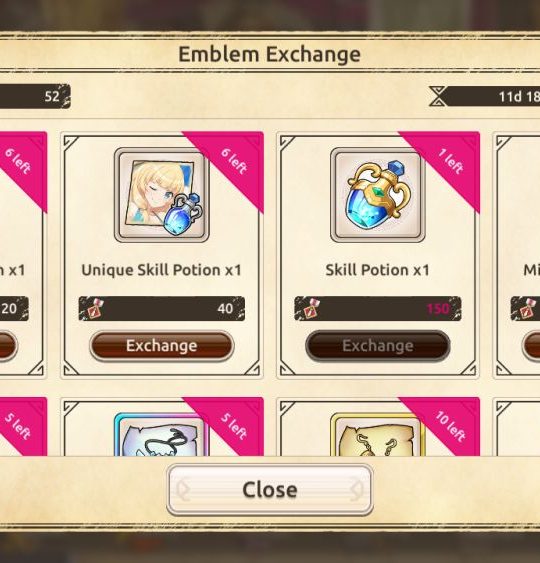The image size is (540, 563).
Task: Click the 11d remaining time bar
Action: coord(485,96)
